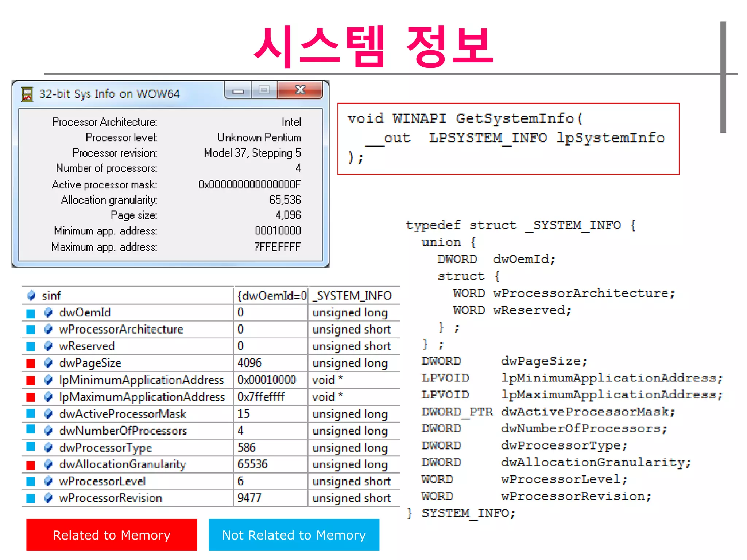The image size is (747, 560).
Task: Select the sinf variable icon
Action: [x=32, y=295]
